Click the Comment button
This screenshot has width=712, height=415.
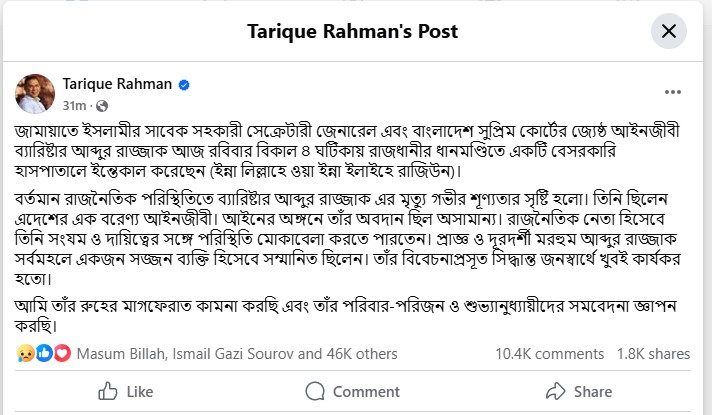[x=353, y=391]
